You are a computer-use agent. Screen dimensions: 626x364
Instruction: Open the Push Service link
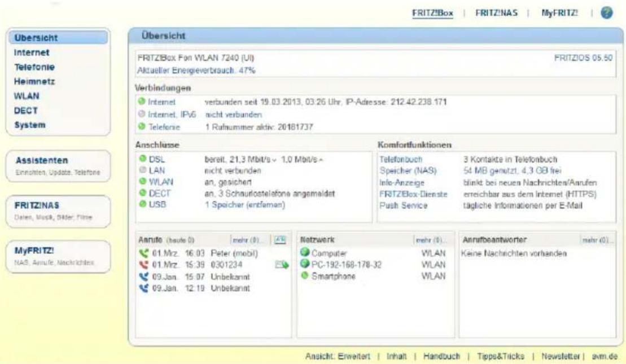pyautogui.click(x=403, y=205)
